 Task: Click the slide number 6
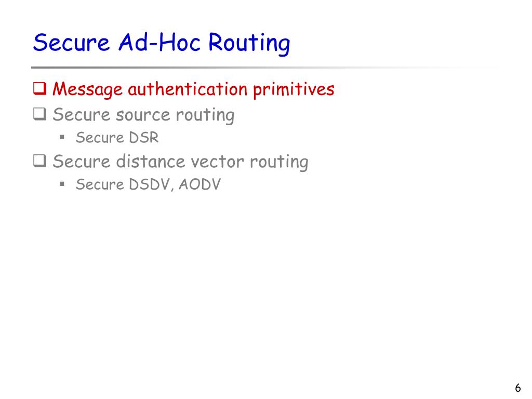(x=518, y=388)
